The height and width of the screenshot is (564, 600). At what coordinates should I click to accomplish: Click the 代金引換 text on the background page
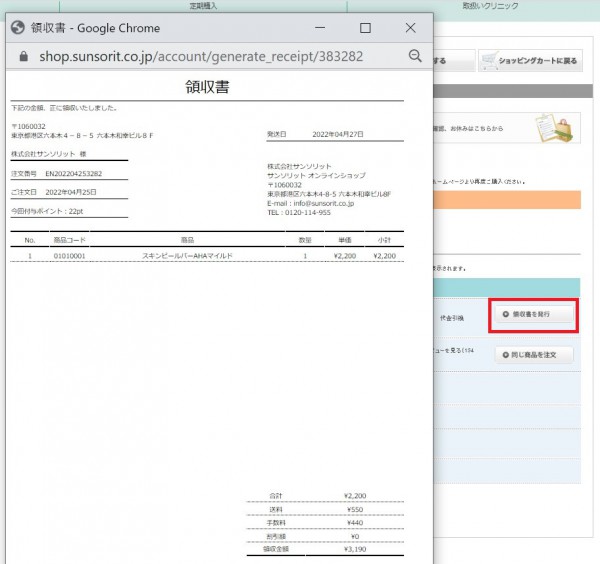[452, 318]
